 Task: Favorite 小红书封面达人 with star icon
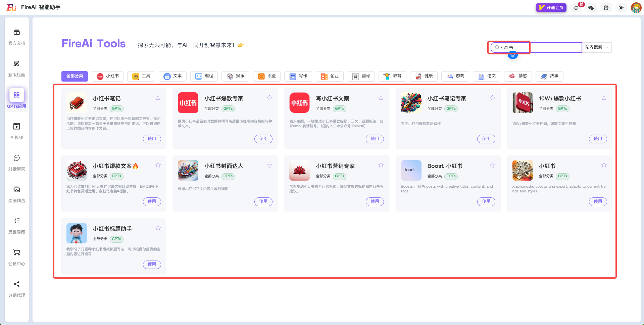pyautogui.click(x=269, y=165)
